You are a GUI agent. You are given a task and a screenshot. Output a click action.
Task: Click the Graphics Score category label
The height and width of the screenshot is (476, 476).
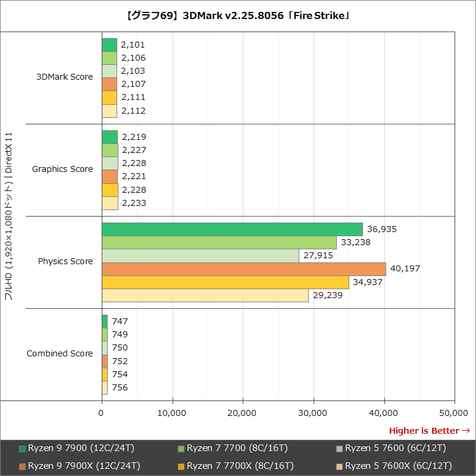[62, 169]
